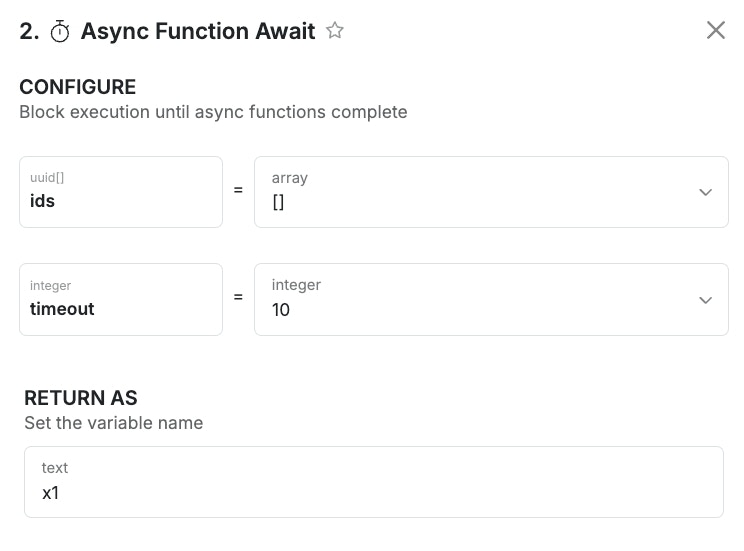
Task: Click the equals sign next to ids
Action: coord(238,189)
